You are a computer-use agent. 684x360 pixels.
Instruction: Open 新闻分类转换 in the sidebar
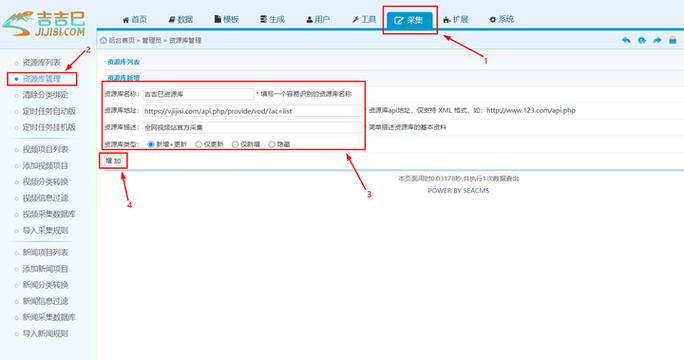[45, 285]
